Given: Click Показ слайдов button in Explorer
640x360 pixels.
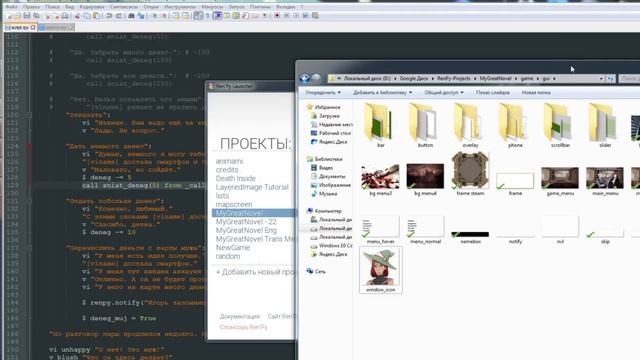Looking at the screenshot, I should point(492,93).
